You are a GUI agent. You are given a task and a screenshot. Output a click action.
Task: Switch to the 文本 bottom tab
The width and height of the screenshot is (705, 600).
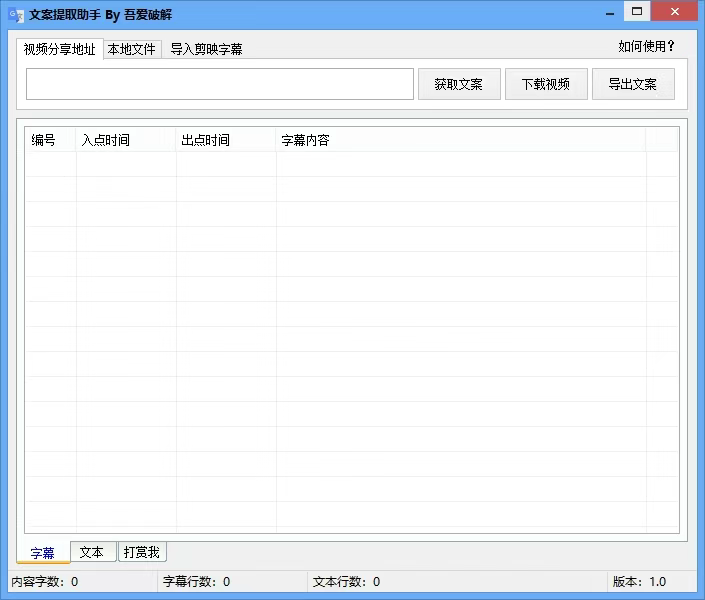[92, 552]
